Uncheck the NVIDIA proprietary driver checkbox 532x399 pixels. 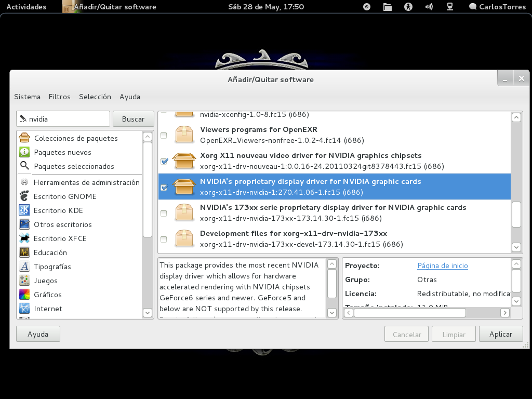(x=164, y=187)
